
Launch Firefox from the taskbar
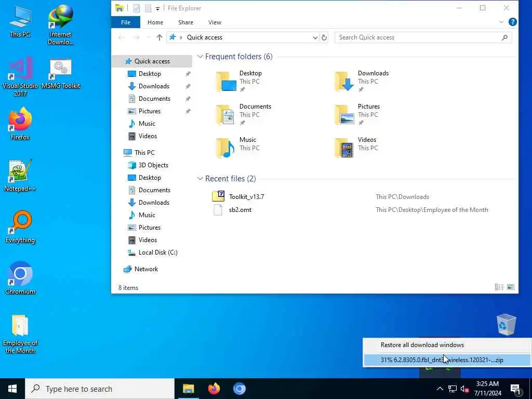214,389
